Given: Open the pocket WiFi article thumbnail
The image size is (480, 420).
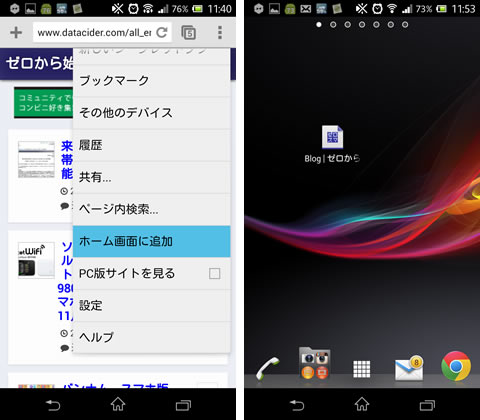Looking at the screenshot, I should (36, 260).
